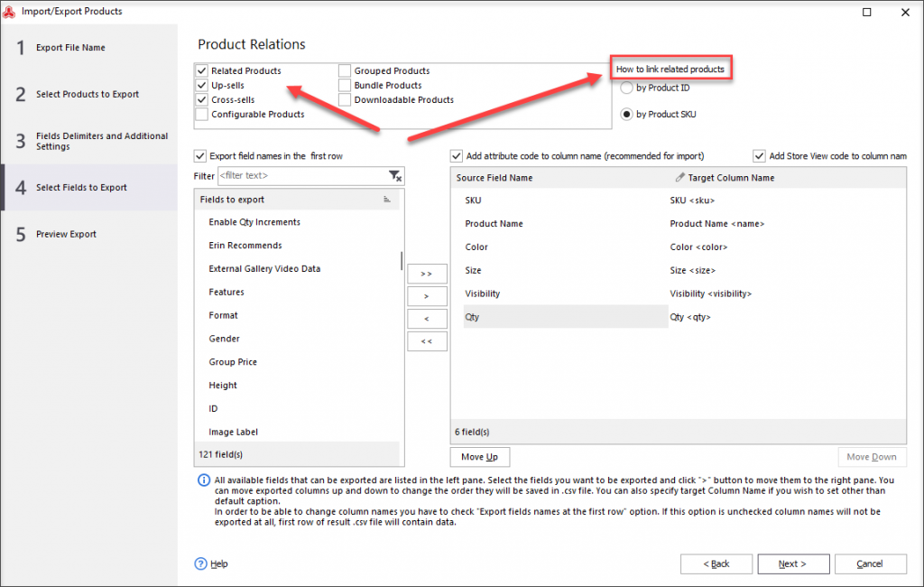The width and height of the screenshot is (924, 587).
Task: Remove all fields with << button
Action: click(427, 341)
